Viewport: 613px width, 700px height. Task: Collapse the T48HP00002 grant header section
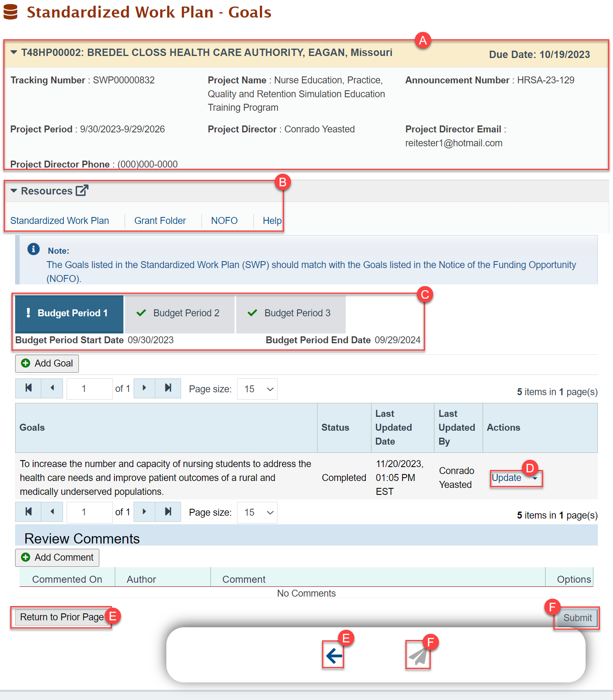pos(14,52)
